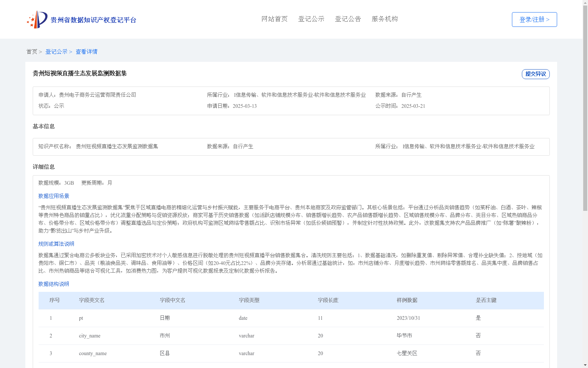Click the 字段类型 column header
The width and height of the screenshot is (588, 368).
point(249,300)
